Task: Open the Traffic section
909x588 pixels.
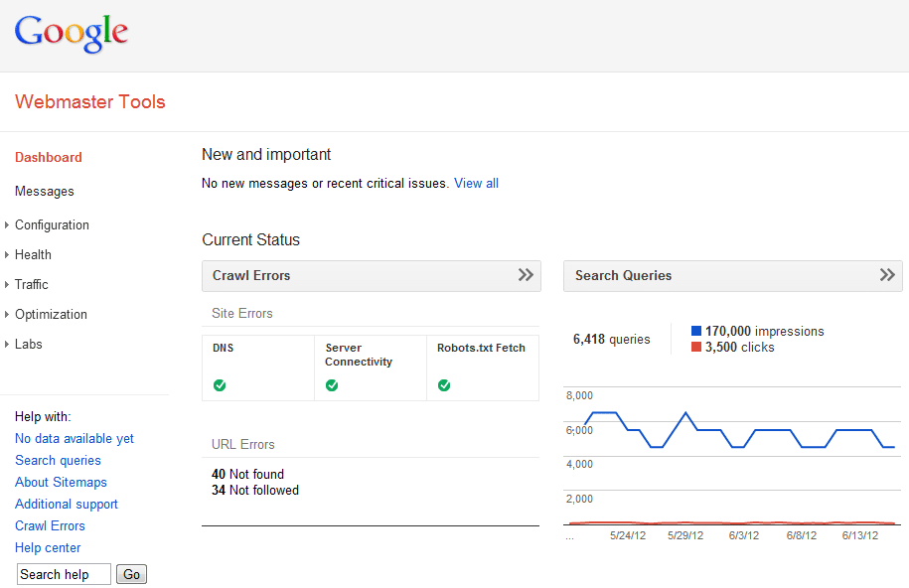Action: point(32,284)
